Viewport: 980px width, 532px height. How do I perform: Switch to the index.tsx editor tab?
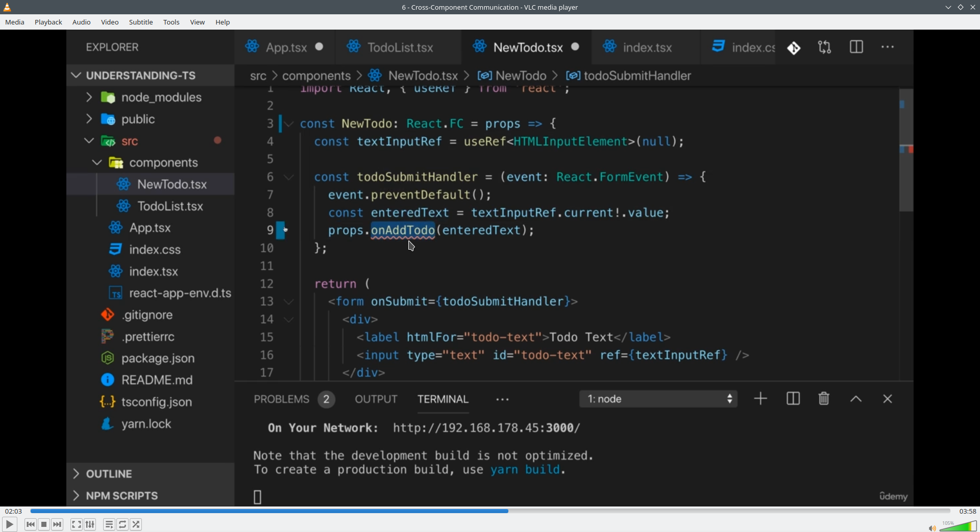pos(646,47)
